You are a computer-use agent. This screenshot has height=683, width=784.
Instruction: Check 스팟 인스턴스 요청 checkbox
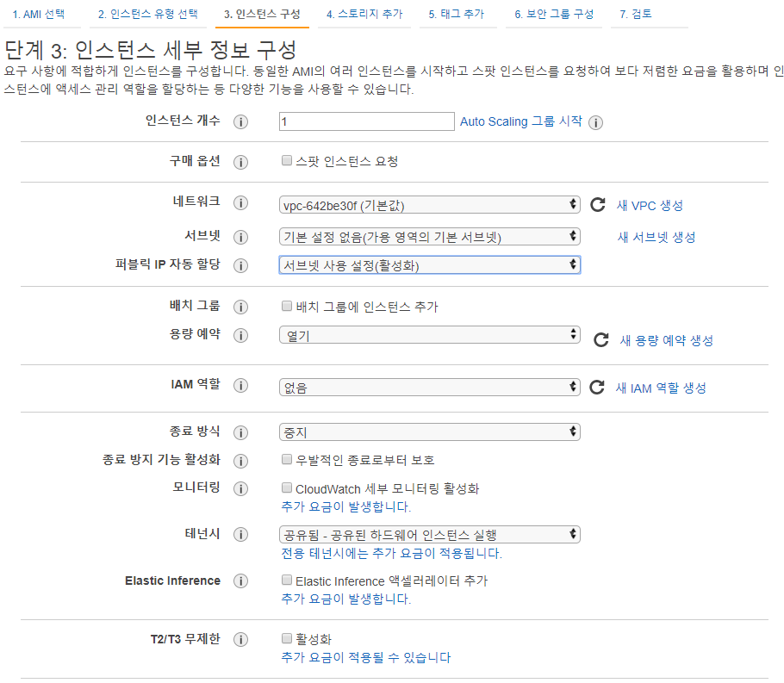point(287,160)
